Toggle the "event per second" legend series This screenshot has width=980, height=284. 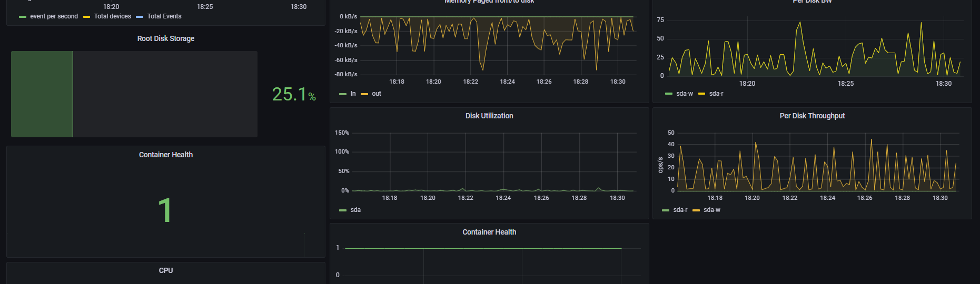coord(54,16)
